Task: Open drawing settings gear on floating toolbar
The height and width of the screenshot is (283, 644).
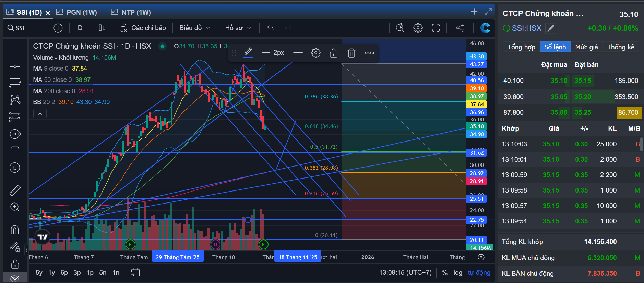Action: [316, 53]
